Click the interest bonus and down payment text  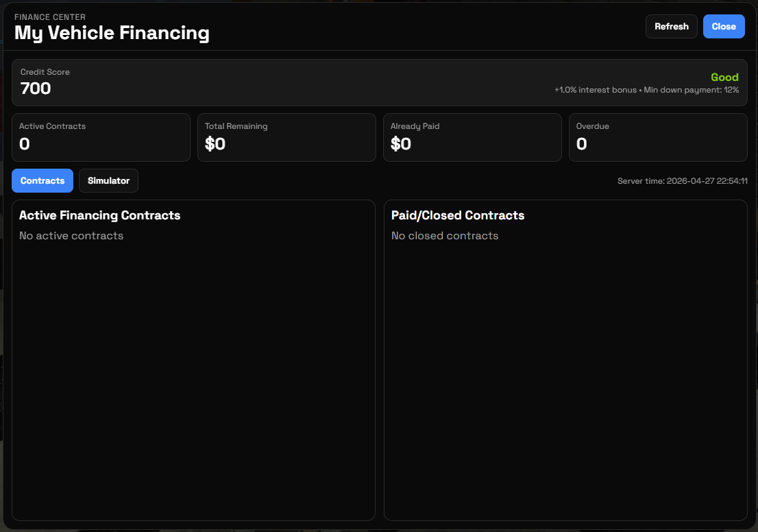click(646, 90)
